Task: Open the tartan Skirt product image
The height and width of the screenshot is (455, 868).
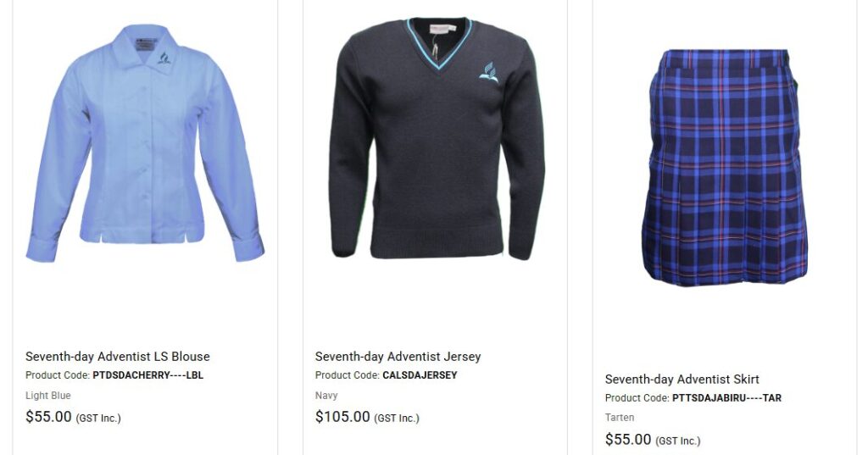Action: 725,168
